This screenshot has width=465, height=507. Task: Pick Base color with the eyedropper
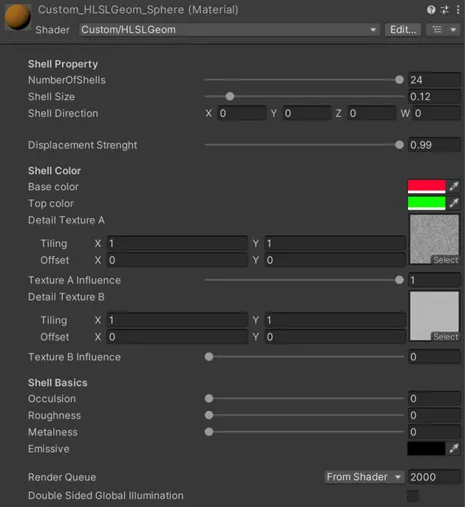[454, 186]
